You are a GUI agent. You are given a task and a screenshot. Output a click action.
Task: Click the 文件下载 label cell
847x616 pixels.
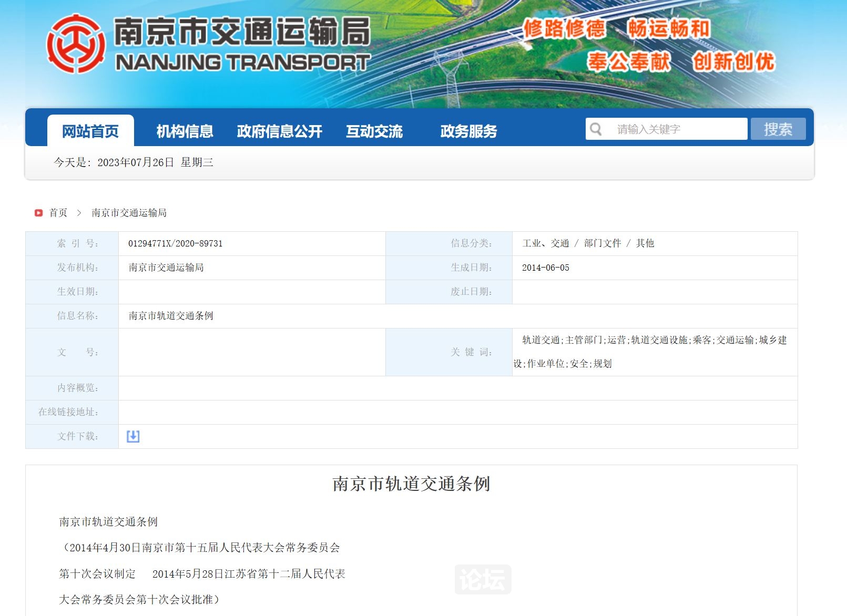click(x=72, y=436)
